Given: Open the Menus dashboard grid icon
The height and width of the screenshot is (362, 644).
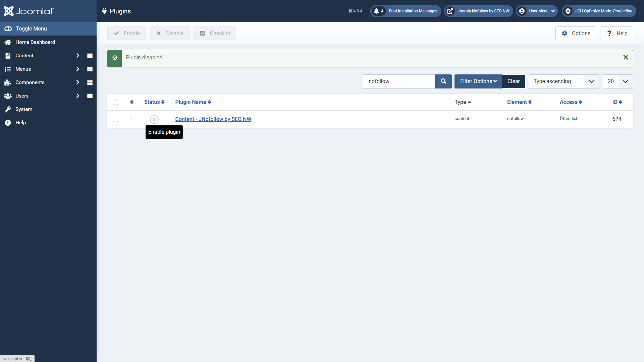Looking at the screenshot, I should [90, 69].
